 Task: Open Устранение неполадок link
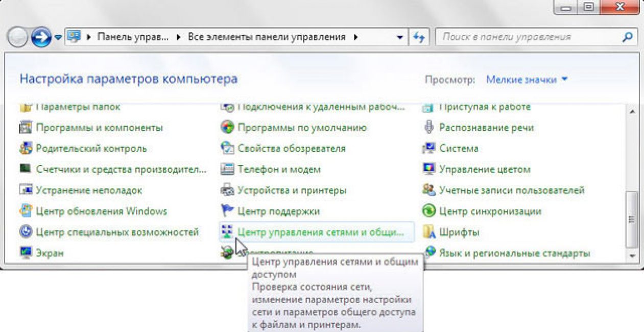(89, 190)
